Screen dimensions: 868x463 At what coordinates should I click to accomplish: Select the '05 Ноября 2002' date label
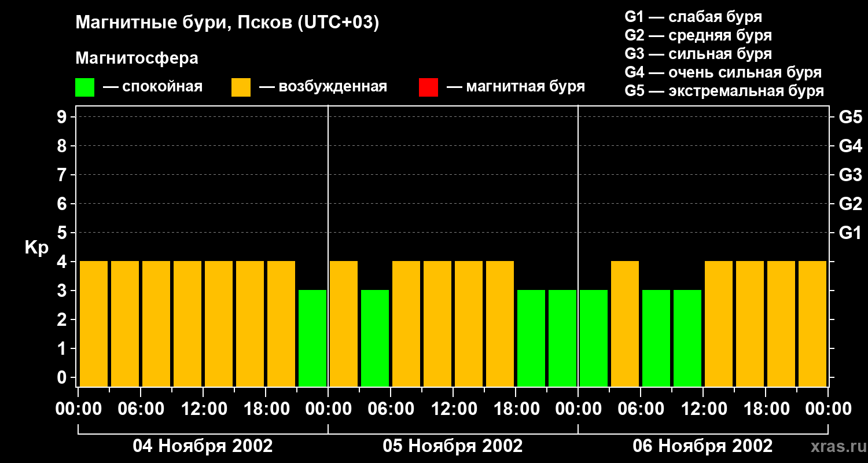click(x=453, y=446)
